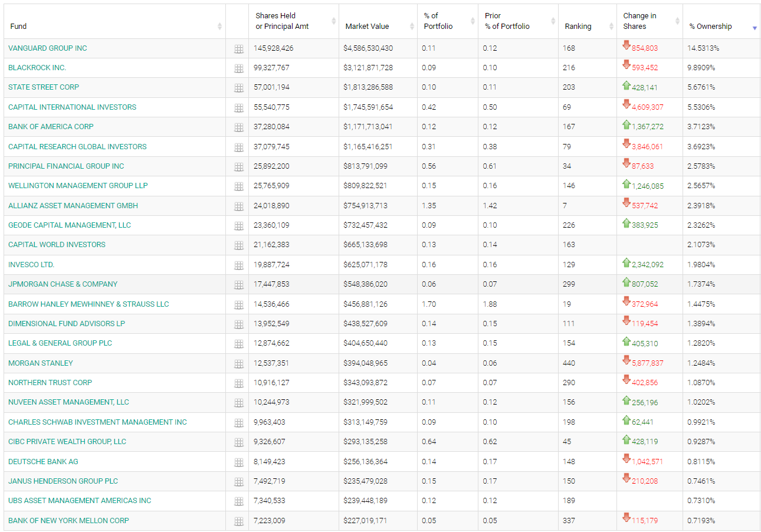Open grid icon for Morgan Stanley row
Image resolution: width=761 pixels, height=532 pixels.
238,364
